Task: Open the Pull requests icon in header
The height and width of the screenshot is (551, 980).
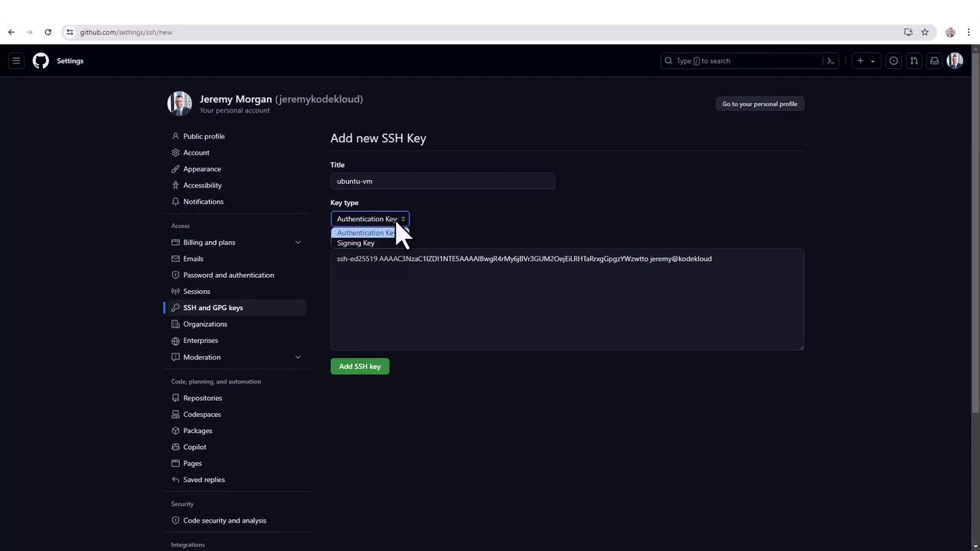Action: (x=914, y=60)
